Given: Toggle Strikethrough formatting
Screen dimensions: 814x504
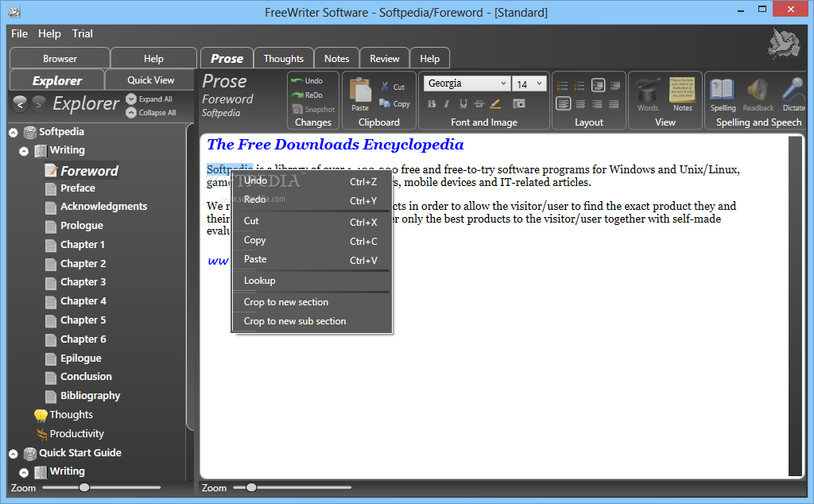Looking at the screenshot, I should pos(479,104).
